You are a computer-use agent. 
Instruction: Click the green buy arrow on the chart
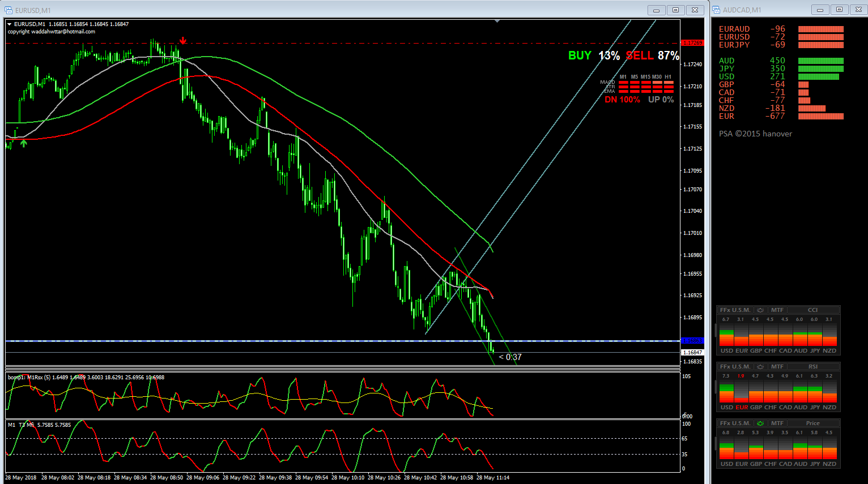[x=23, y=144]
